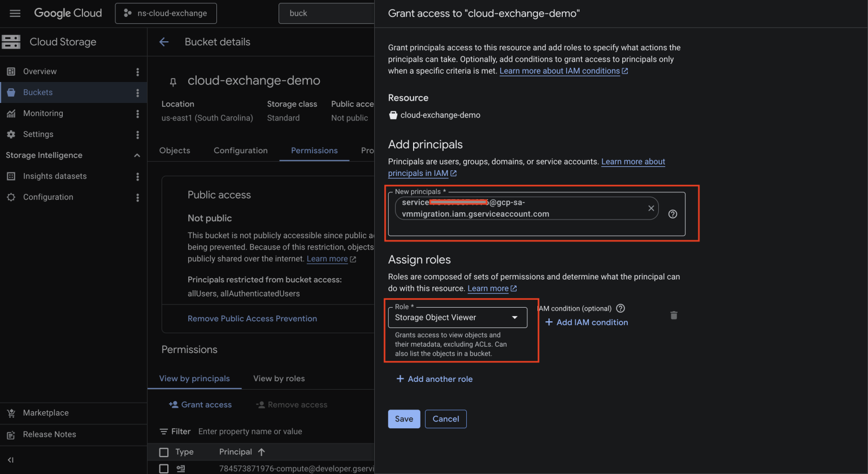Screen dimensions: 868x474
Task: Click the Cancel button
Action: [x=446, y=419]
